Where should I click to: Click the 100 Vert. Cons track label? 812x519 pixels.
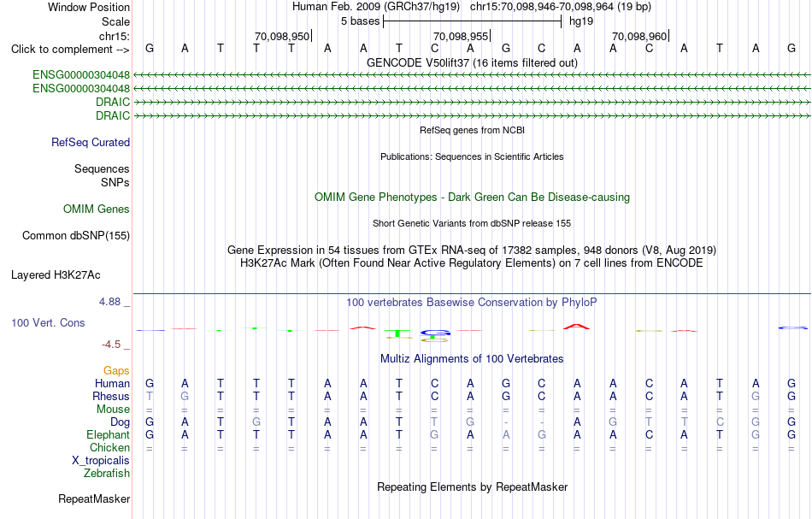point(48,322)
